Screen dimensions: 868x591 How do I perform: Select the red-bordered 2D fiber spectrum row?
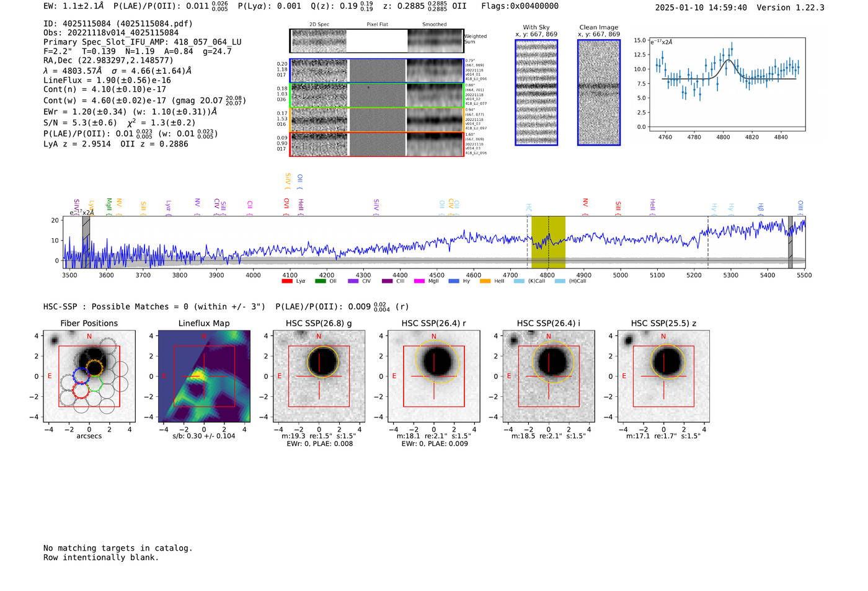[376, 144]
